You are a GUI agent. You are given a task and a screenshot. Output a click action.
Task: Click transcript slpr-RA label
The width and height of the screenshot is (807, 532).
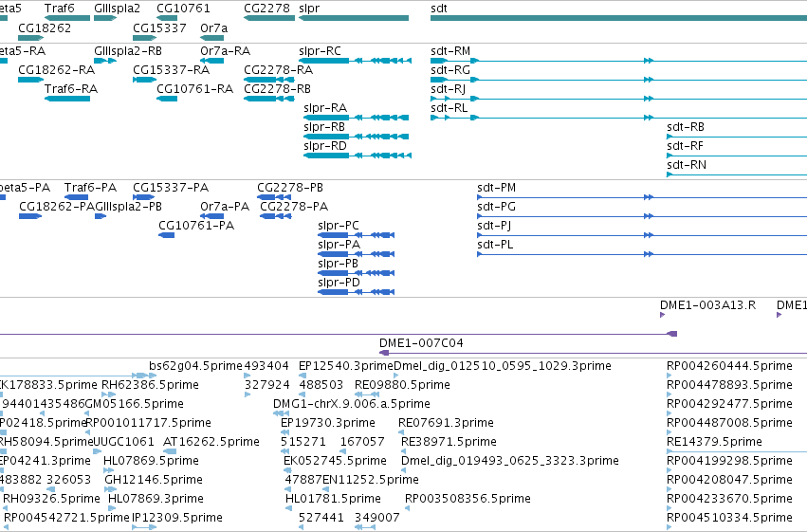click(325, 108)
